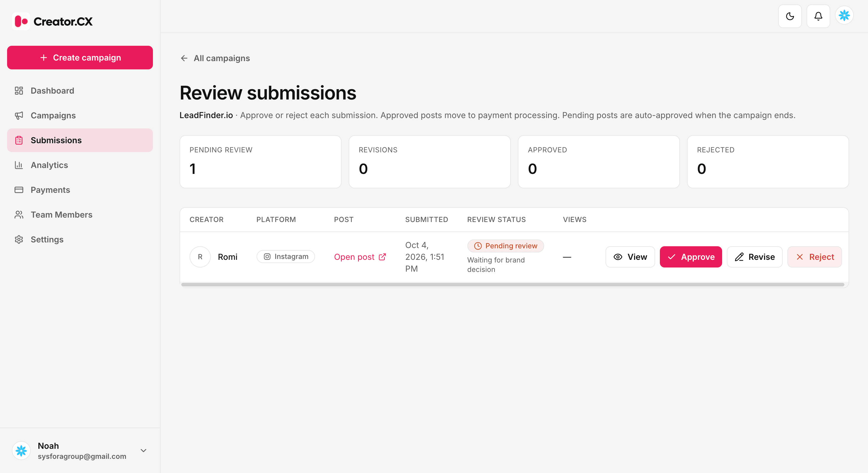The image size is (868, 473).
Task: Go back to All campaigns
Action: click(x=215, y=58)
